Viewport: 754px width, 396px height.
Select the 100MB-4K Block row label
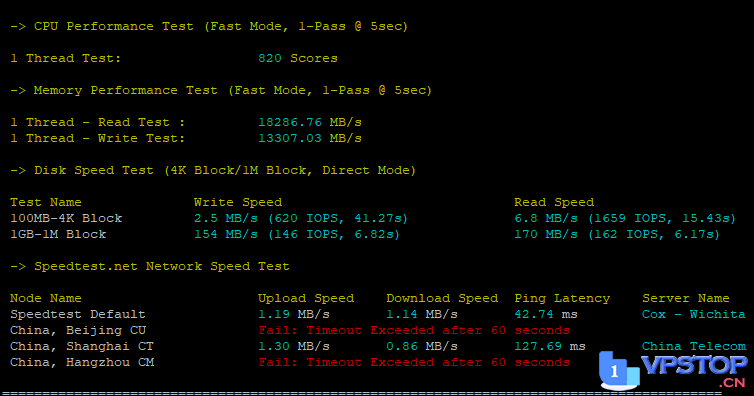[66, 218]
